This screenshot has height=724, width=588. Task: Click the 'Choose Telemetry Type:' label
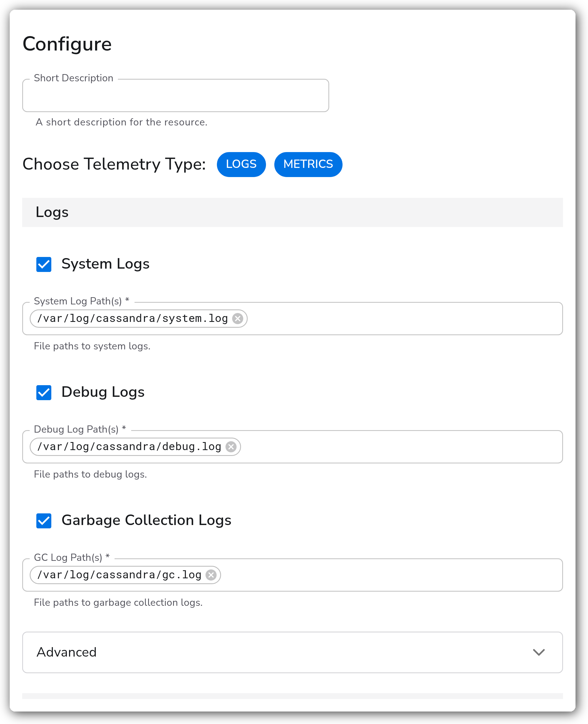pyautogui.click(x=114, y=164)
